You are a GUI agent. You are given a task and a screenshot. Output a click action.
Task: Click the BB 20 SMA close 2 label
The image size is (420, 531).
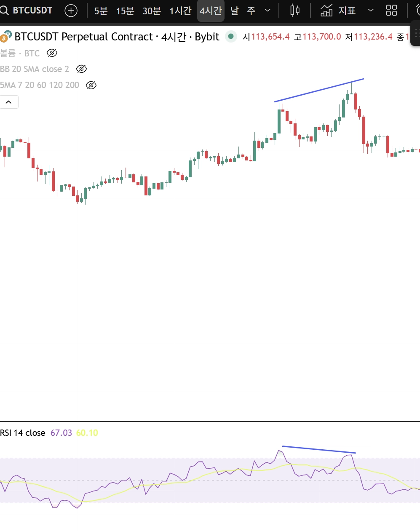(x=35, y=69)
